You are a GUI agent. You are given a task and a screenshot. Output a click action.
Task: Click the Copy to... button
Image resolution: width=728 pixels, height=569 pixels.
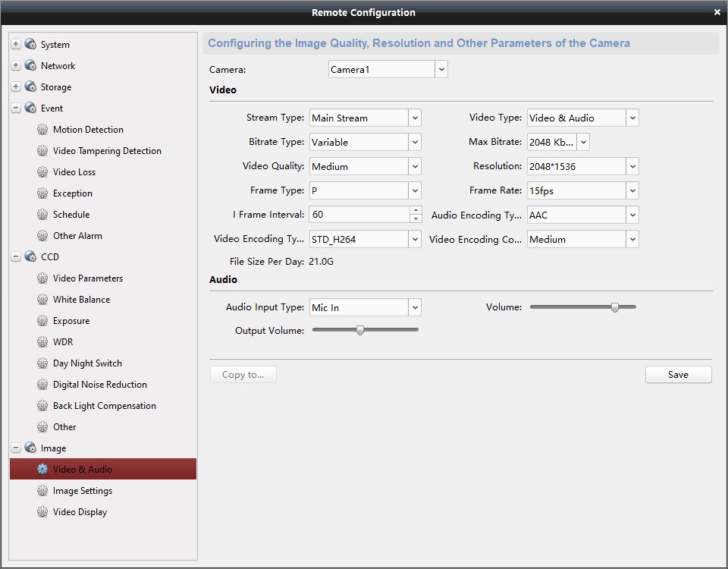pyautogui.click(x=243, y=374)
